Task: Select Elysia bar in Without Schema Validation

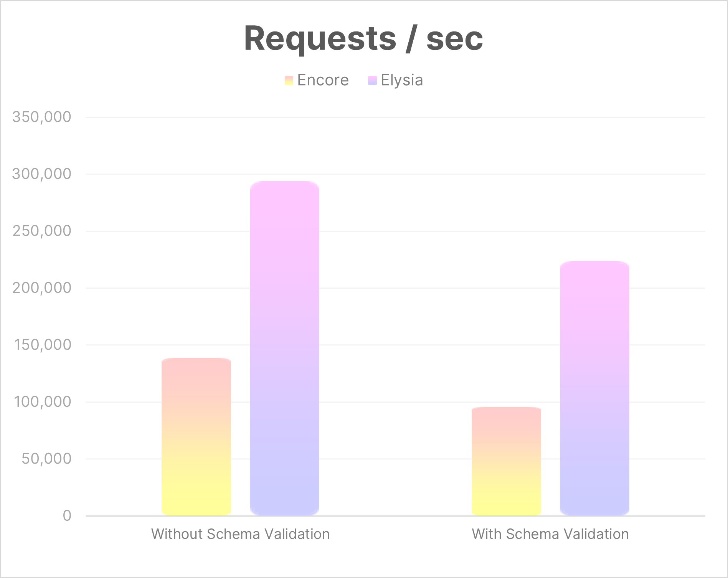Action: 284,348
